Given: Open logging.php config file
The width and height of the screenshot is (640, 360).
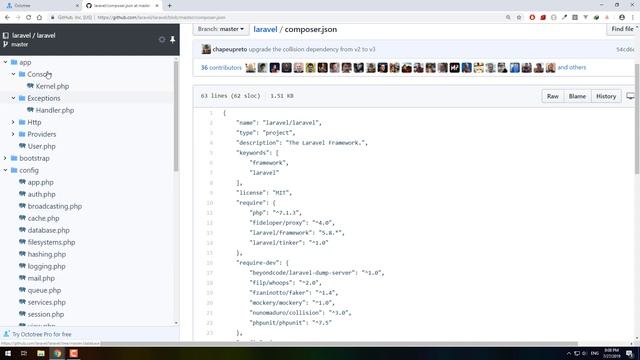Looking at the screenshot, I should click(x=47, y=266).
